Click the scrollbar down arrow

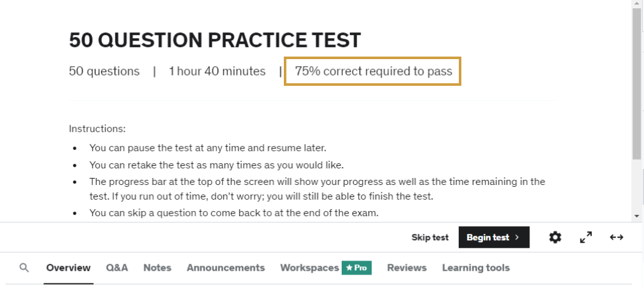pos(637,216)
